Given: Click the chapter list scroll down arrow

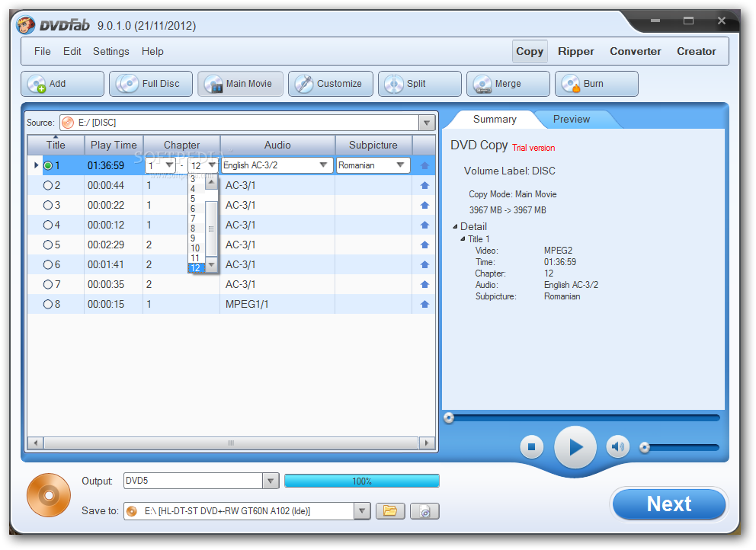Looking at the screenshot, I should [212, 264].
